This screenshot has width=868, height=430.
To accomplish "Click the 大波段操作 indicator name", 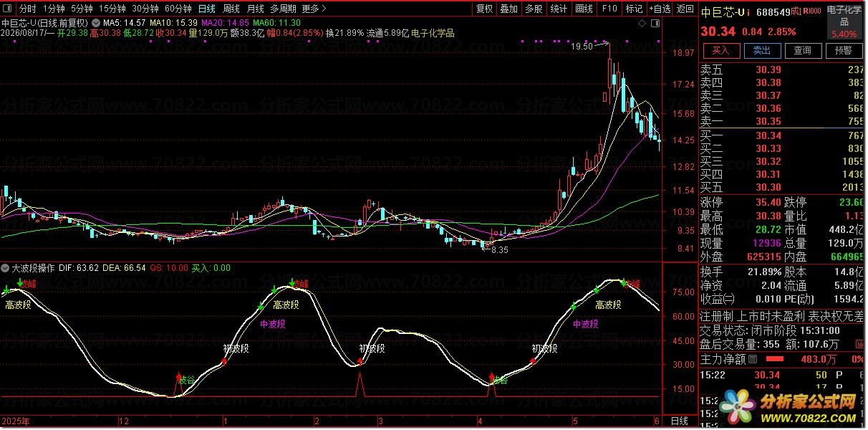I will point(33,268).
